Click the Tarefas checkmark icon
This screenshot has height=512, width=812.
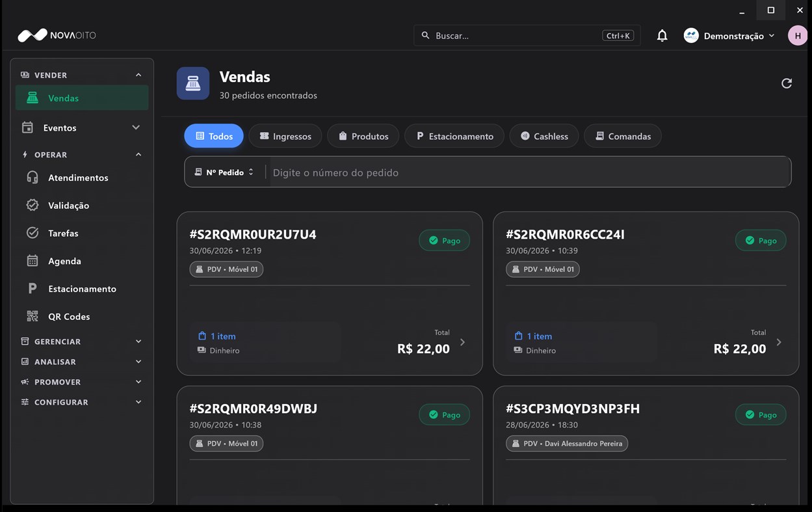click(33, 233)
